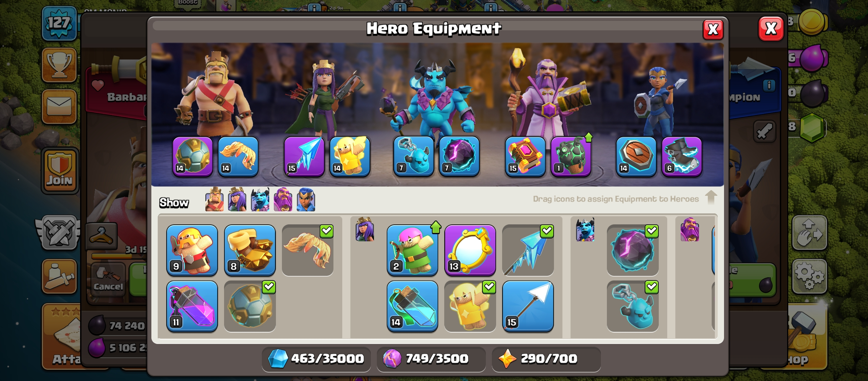
Task: Tap the upgrade arrow on Warden's green equipment
Action: [x=589, y=137]
